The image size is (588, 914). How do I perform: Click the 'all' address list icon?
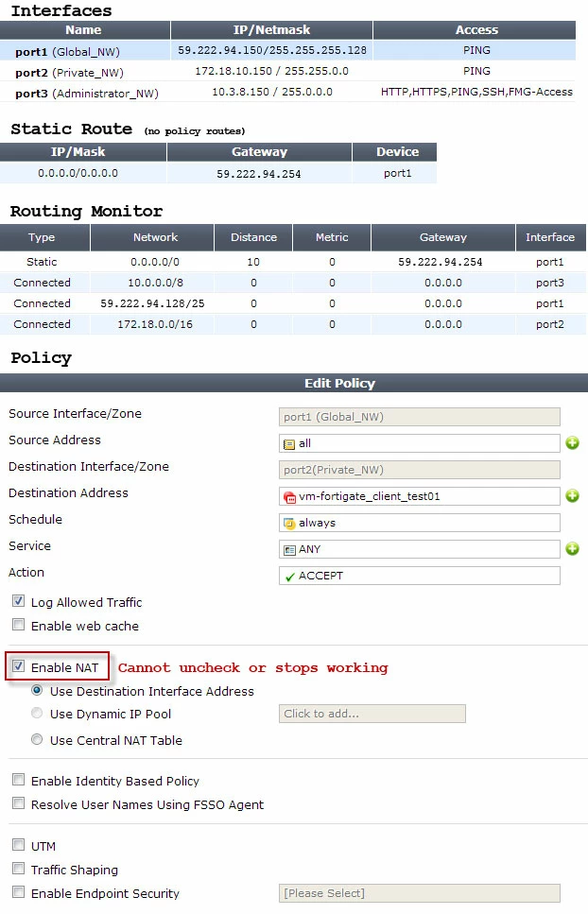pyautogui.click(x=289, y=444)
